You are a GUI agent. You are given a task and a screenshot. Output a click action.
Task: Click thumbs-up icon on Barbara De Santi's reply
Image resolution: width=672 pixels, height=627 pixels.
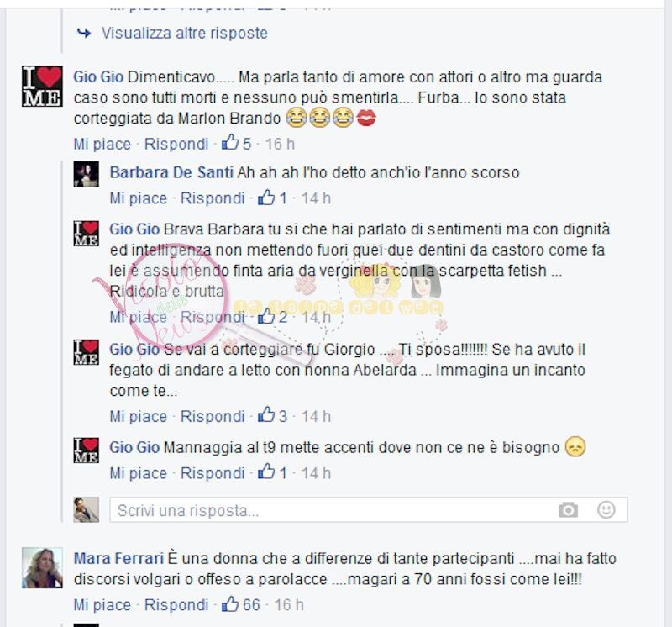(266, 197)
